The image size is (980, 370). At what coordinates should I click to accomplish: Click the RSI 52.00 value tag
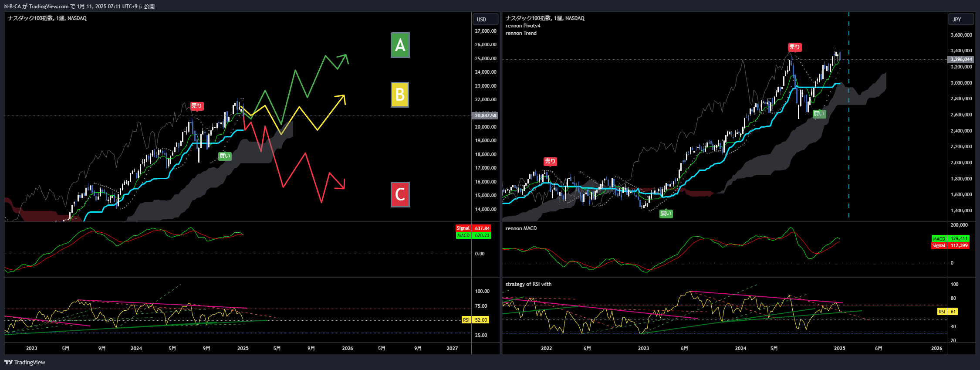(475, 320)
